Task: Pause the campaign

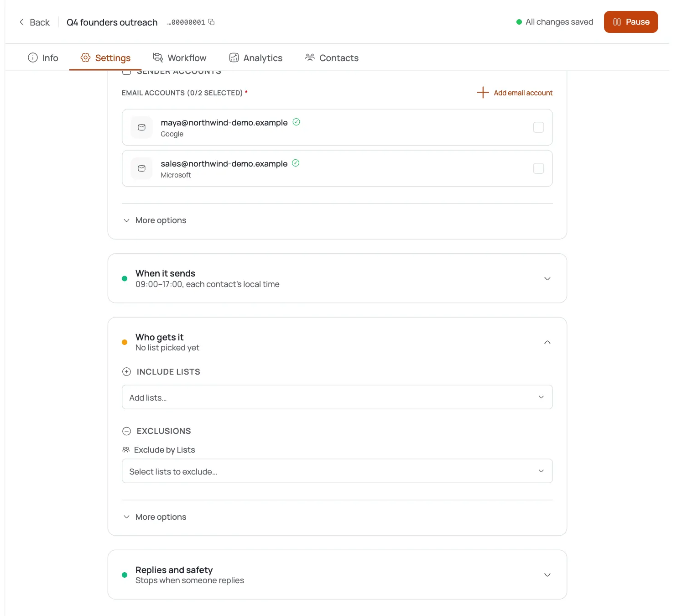Action: (x=630, y=22)
